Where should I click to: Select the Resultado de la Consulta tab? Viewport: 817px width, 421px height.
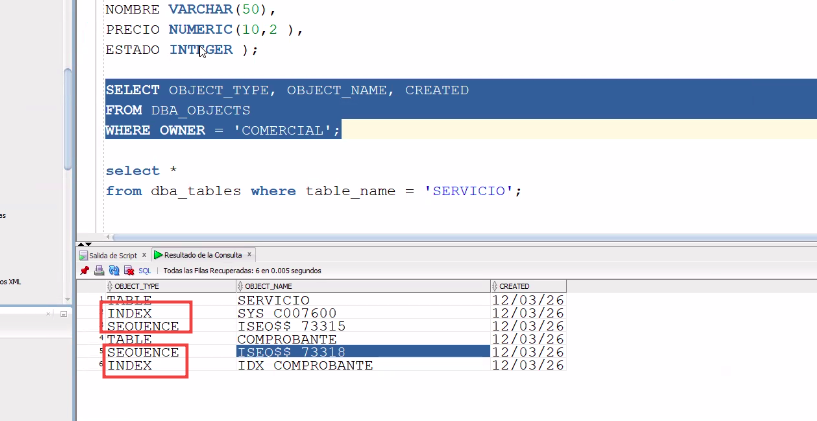[x=201, y=255]
